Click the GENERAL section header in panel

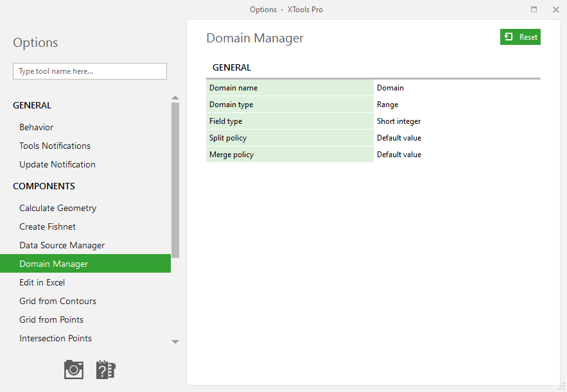pos(232,67)
